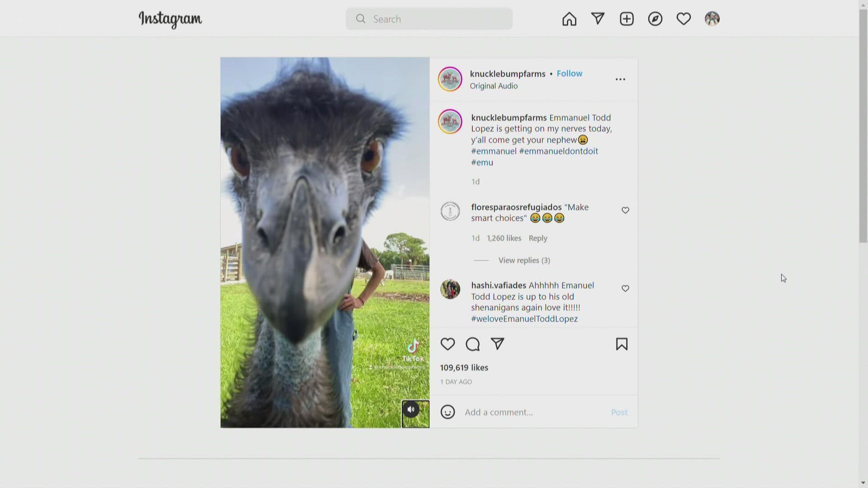Open emoji picker in comment box
The width and height of the screenshot is (868, 488).
448,412
